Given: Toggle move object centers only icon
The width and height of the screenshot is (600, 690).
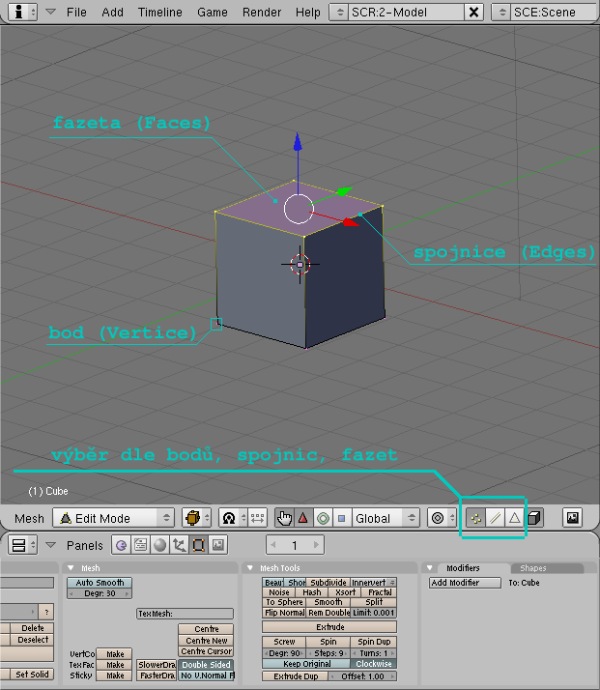Looking at the screenshot, I should tap(258, 518).
